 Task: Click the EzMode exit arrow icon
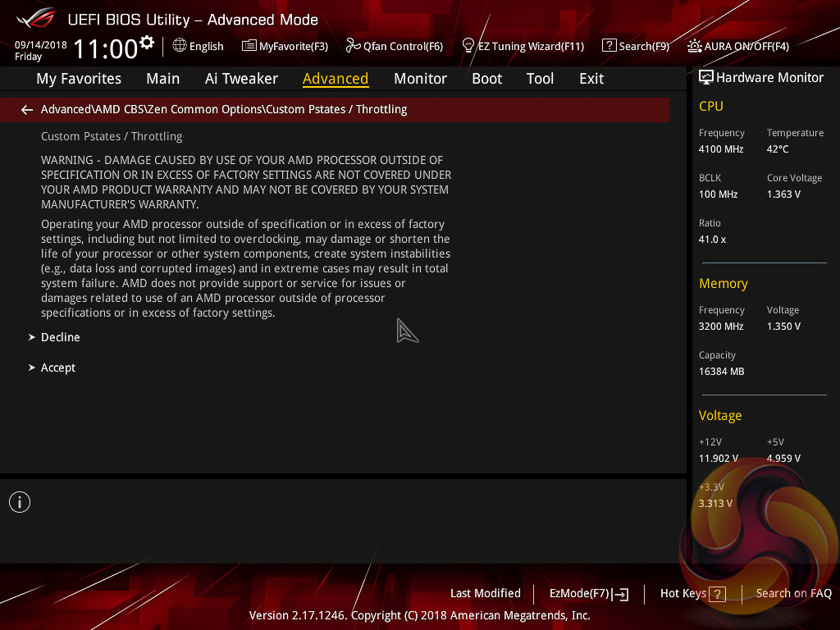pos(620,594)
